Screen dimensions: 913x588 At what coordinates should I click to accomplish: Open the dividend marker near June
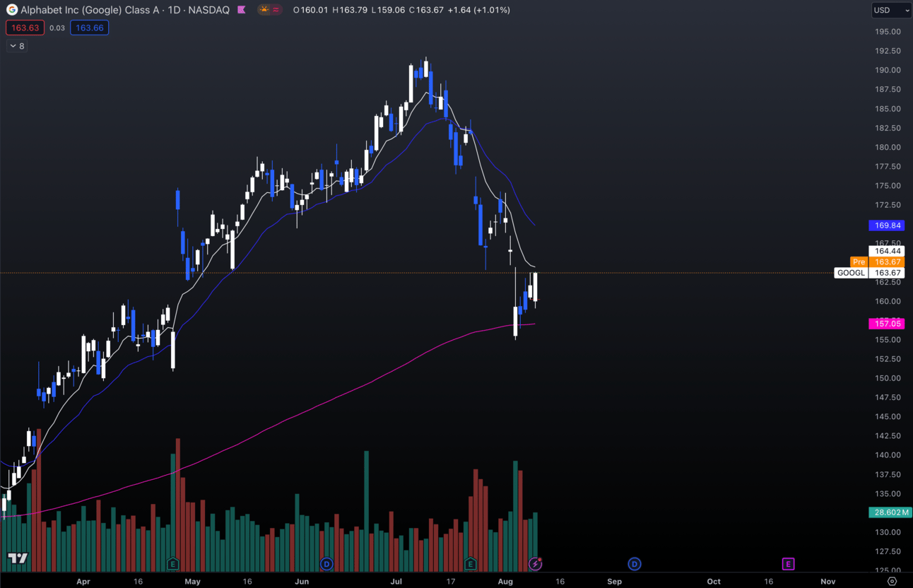click(326, 564)
